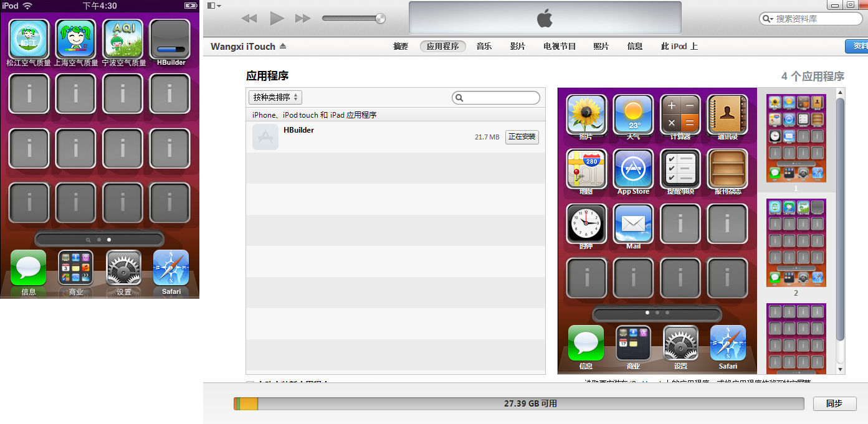Skip back with the rewind button

coord(249,19)
